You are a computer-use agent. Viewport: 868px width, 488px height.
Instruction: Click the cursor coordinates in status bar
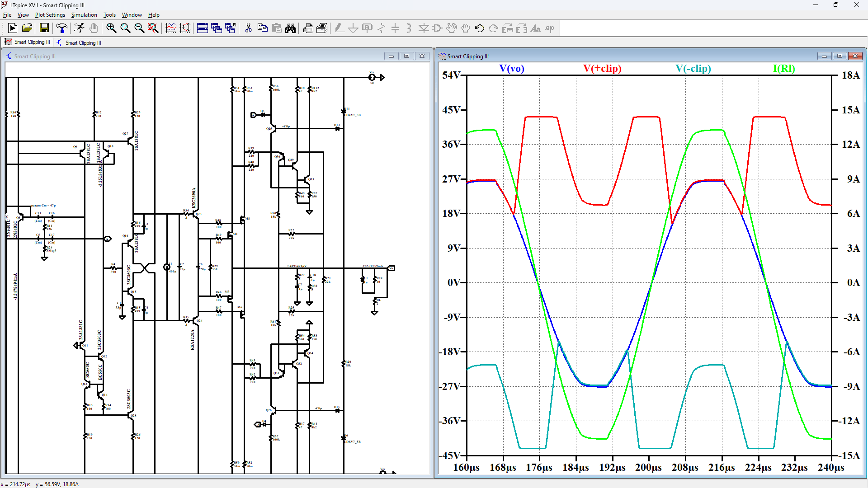(40, 484)
